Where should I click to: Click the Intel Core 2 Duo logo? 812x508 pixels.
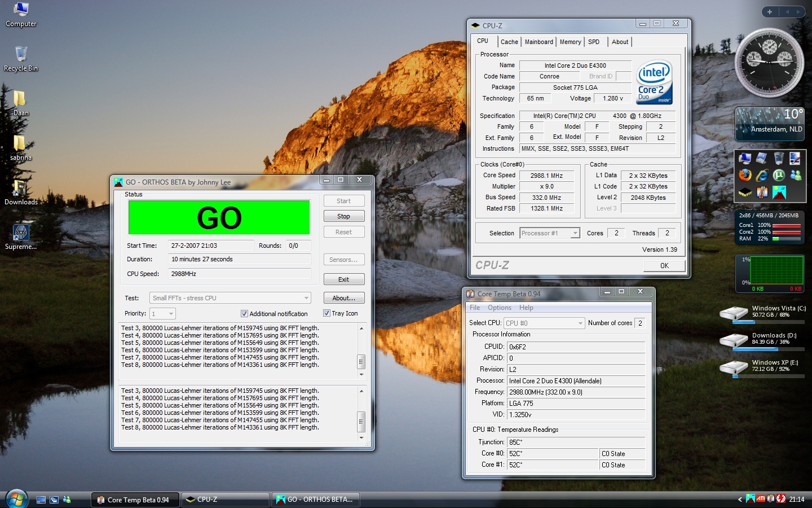click(654, 82)
